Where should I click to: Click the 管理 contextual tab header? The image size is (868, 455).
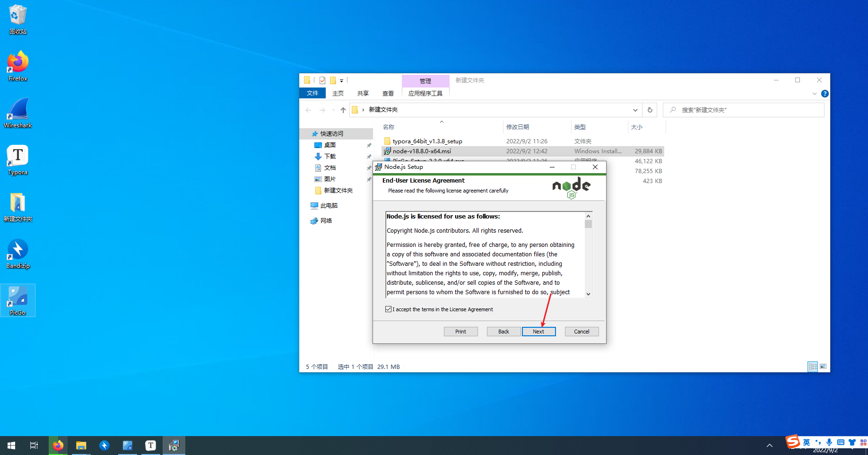click(425, 81)
